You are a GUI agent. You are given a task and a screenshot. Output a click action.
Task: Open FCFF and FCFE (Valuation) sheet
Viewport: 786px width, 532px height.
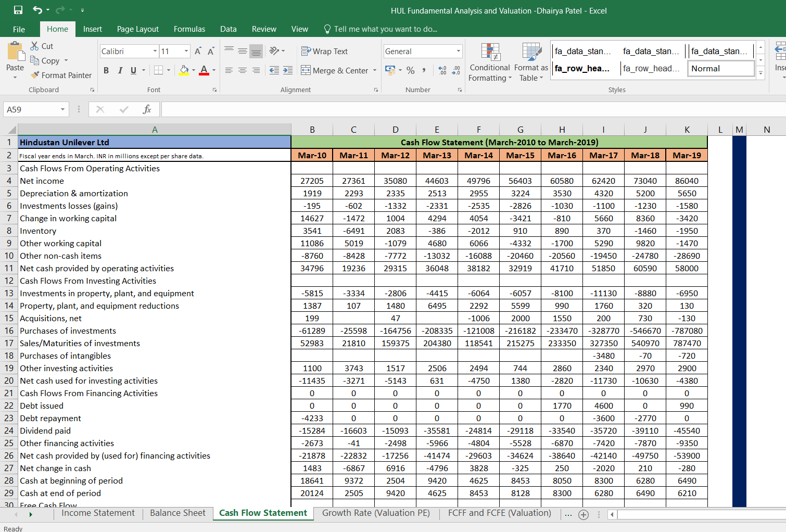(499, 513)
